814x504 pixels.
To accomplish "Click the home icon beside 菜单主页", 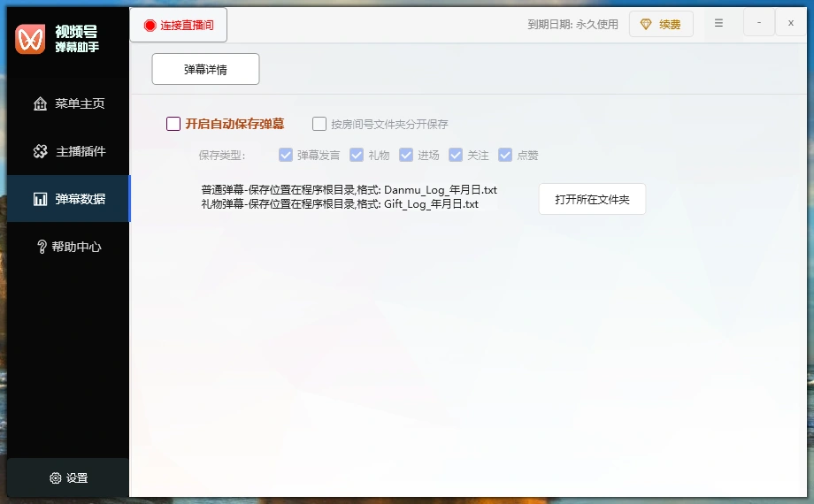I will tap(40, 104).
